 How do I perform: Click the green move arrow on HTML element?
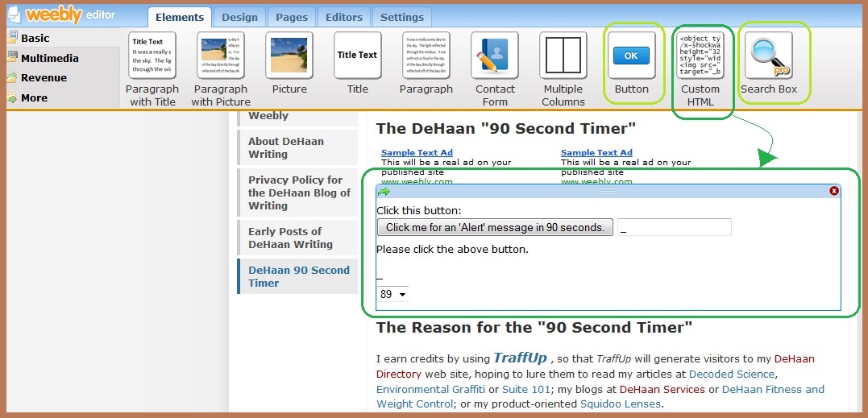pyautogui.click(x=384, y=192)
